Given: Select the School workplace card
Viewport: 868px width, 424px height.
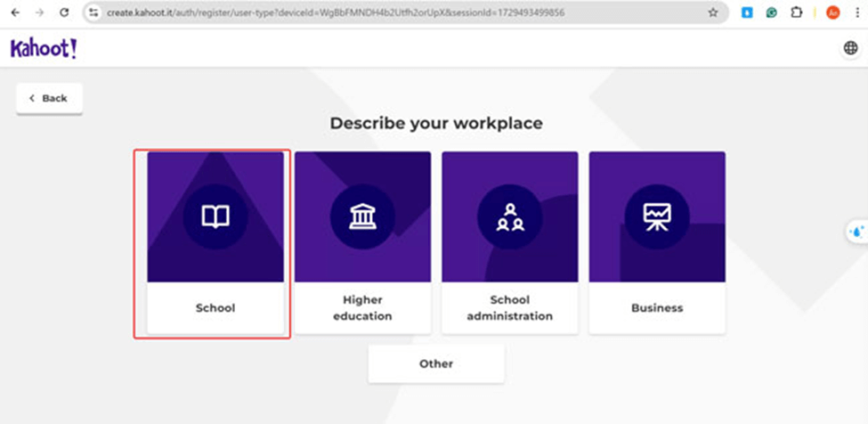Looking at the screenshot, I should pos(215,242).
